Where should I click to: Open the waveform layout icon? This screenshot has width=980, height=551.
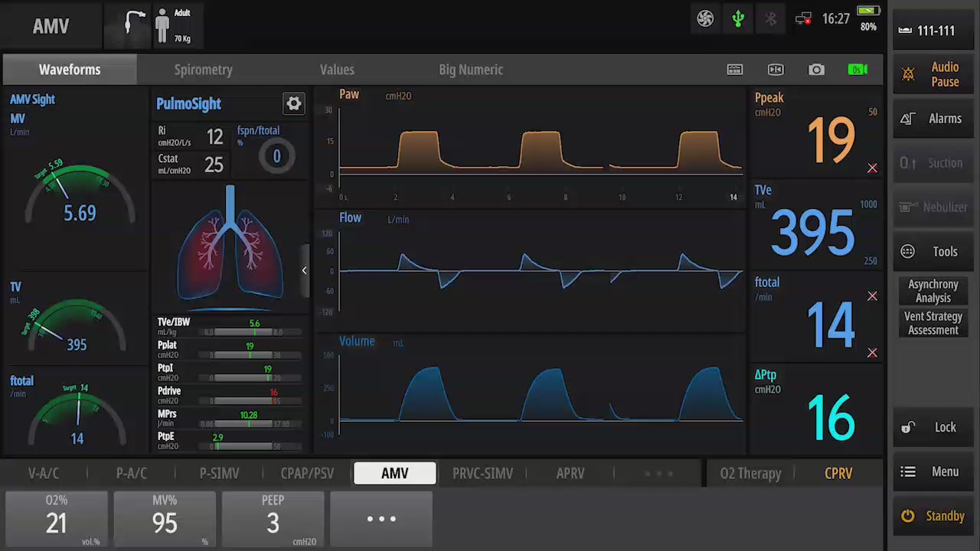pyautogui.click(x=735, y=70)
